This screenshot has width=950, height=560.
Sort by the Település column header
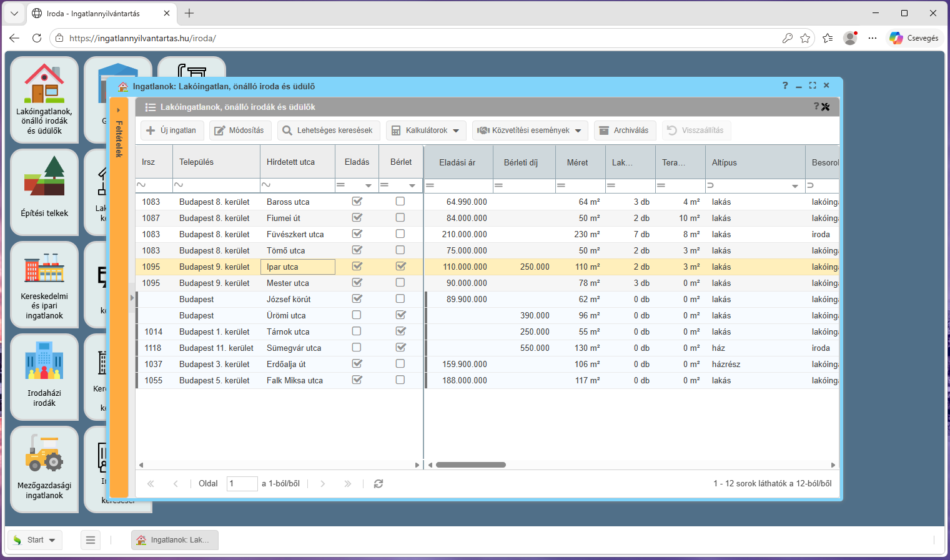point(216,162)
